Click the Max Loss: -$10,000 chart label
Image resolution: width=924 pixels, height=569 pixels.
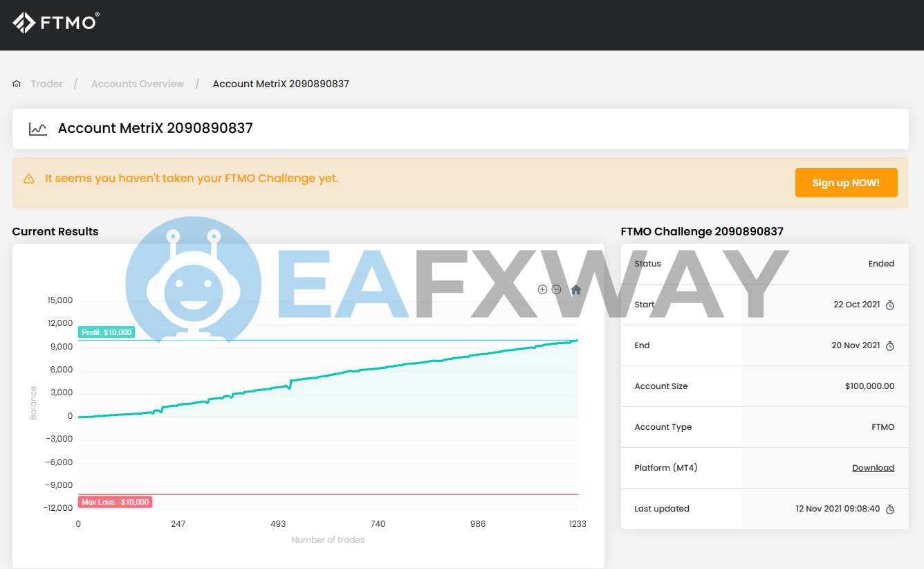(115, 502)
